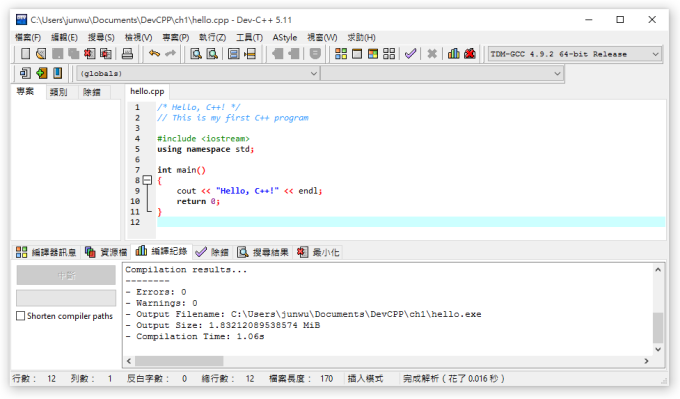680x399 pixels.
Task: Open the 求助(H) menu
Action: pos(361,37)
